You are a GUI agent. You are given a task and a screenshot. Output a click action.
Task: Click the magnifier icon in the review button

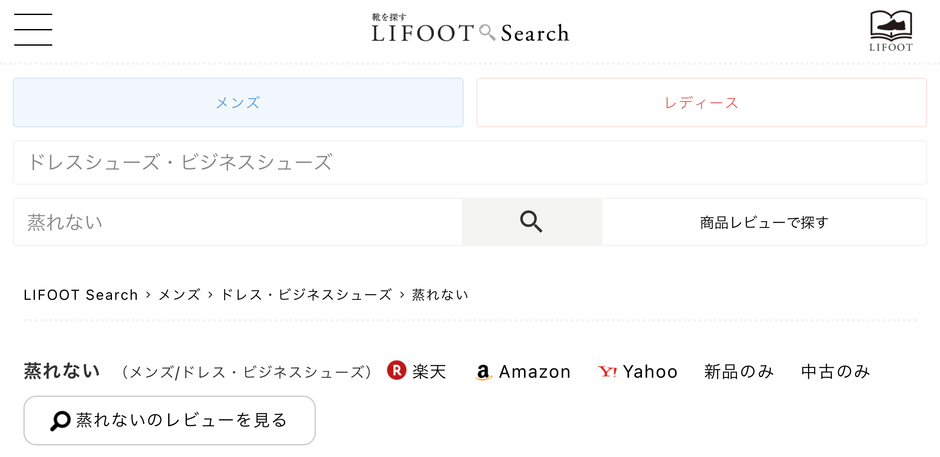click(x=60, y=421)
